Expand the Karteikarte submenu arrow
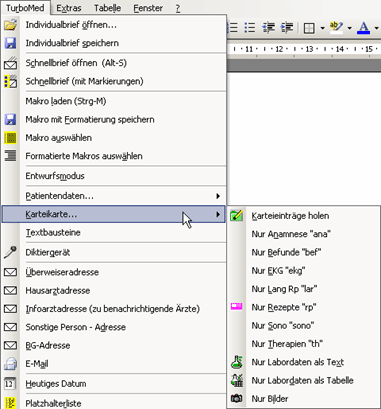Viewport: 381px width, 409px height. tap(218, 214)
